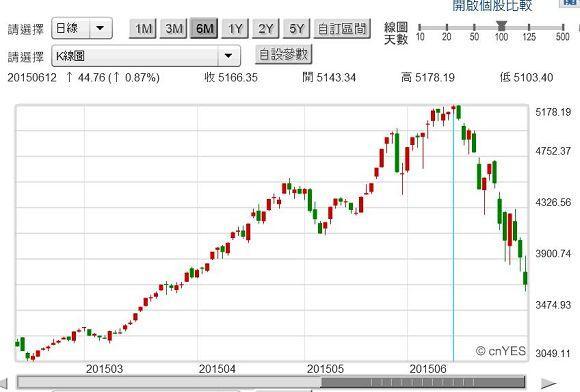This screenshot has height=392, width=580.
Task: Click the light gray part of timeline scrollbar
Action: [x=169, y=382]
